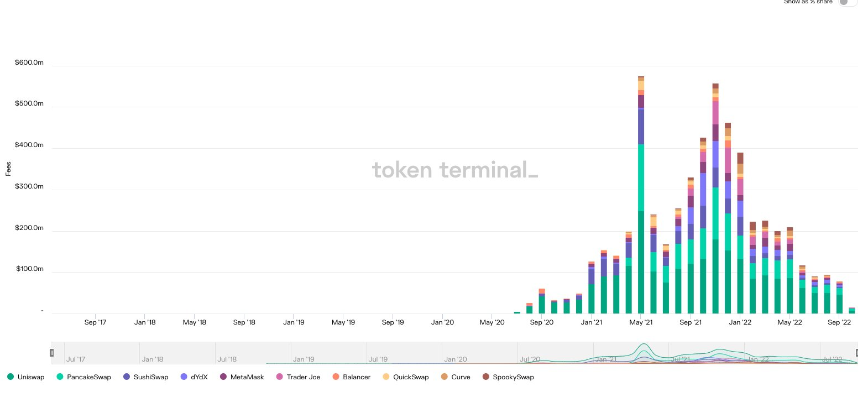Hide the QuickSwap series via its legend label
The image size is (868, 397).
coord(411,377)
